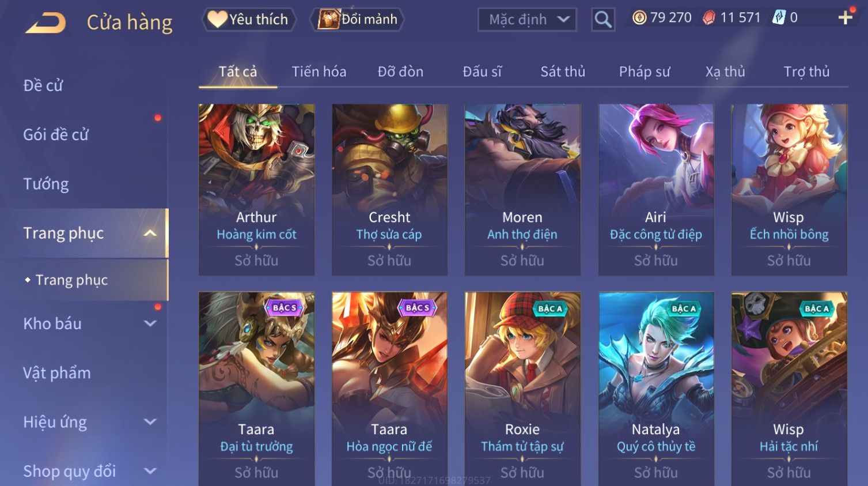Open the search magnifier icon
Image resolution: width=868 pixels, height=486 pixels.
pyautogui.click(x=603, y=20)
